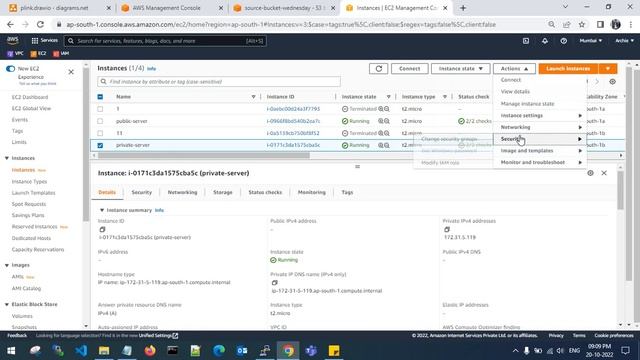Focus the AWS services search box
The width and height of the screenshot is (640, 360).
coord(165,41)
